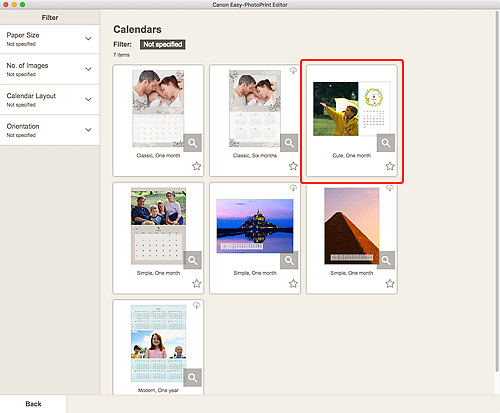
Task: Open magnifier preview on family Simple, One month
Action: coord(192,260)
